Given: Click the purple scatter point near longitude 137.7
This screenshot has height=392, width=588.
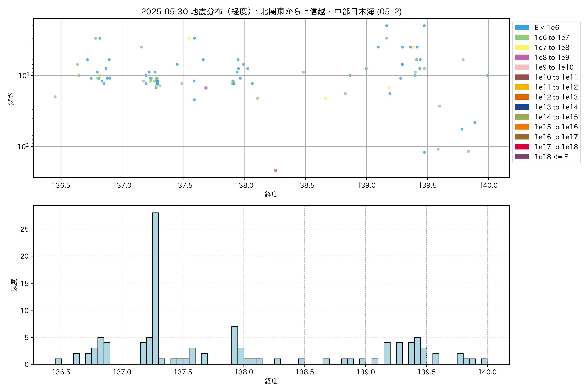Looking at the screenshot, I should (206, 88).
